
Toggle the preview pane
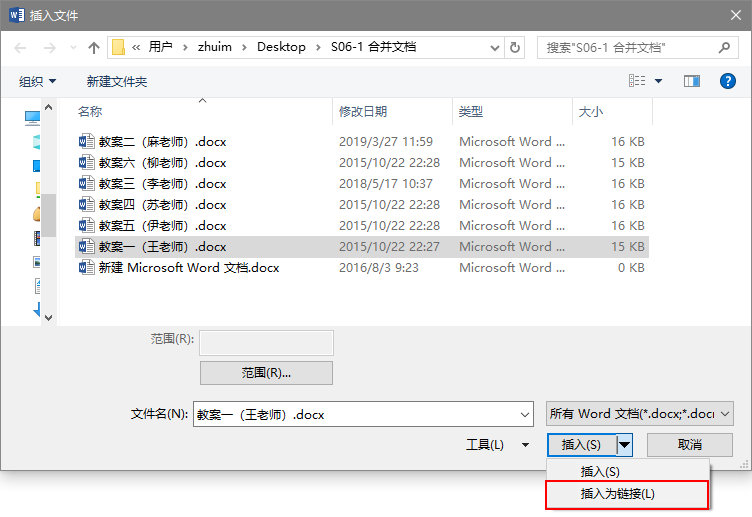click(692, 81)
